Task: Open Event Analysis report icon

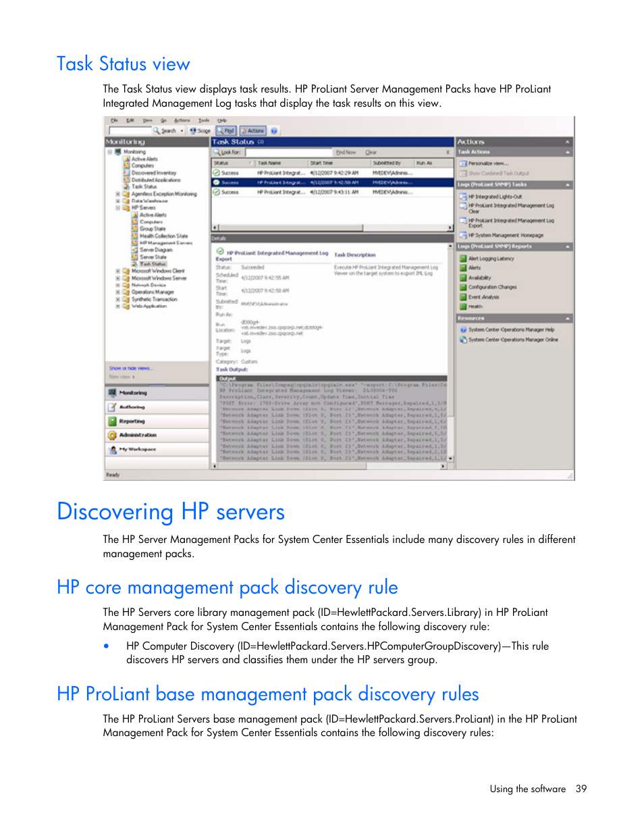Action: (464, 296)
